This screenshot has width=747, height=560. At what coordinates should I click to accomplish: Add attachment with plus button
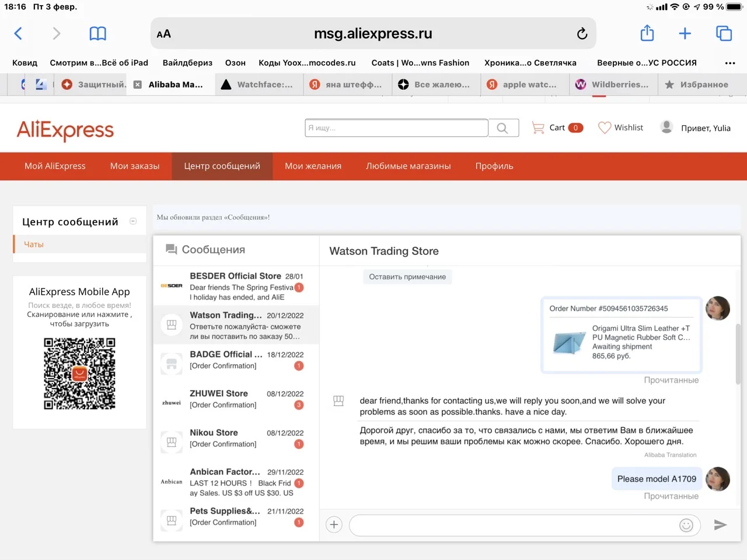(x=334, y=524)
